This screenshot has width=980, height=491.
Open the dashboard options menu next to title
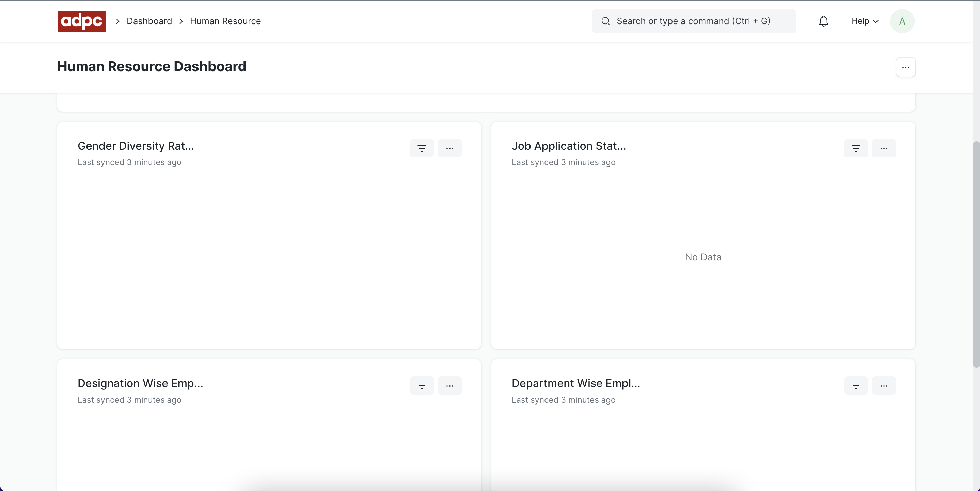tap(905, 67)
